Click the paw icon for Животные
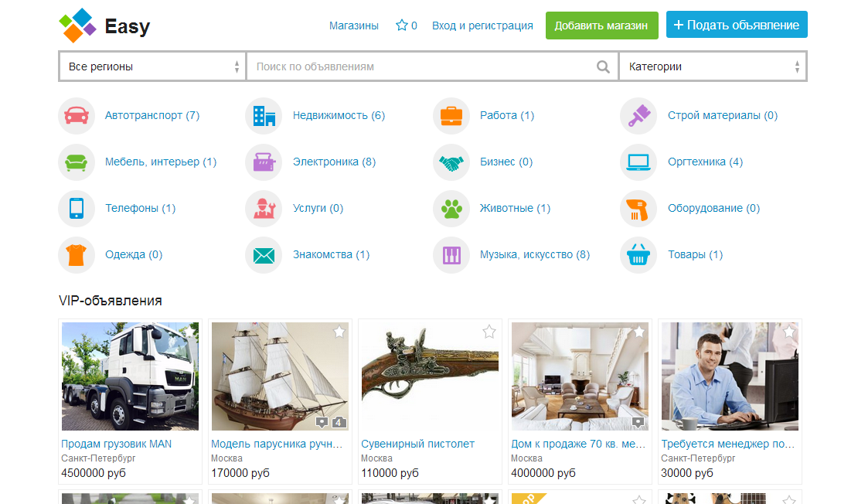 tap(451, 208)
